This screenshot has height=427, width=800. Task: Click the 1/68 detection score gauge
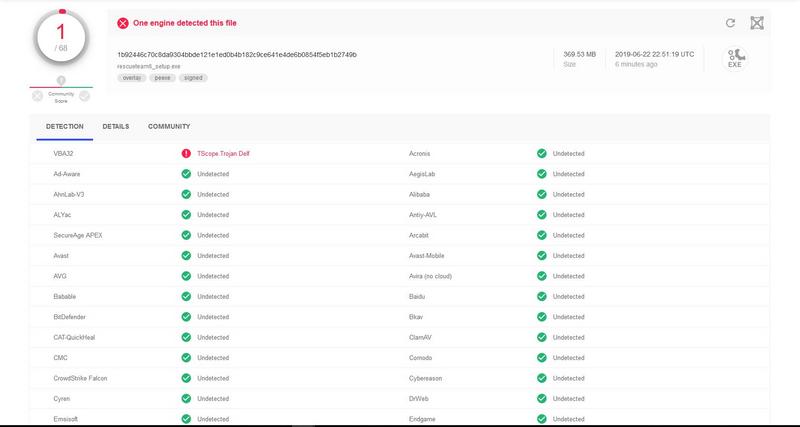coord(61,37)
